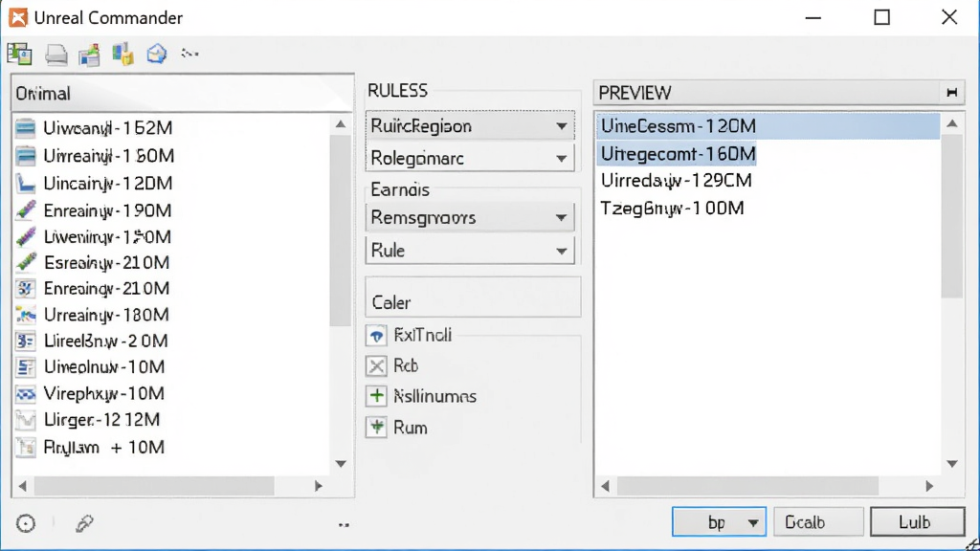
Task: Toggle the Rum option
Action: [376, 428]
